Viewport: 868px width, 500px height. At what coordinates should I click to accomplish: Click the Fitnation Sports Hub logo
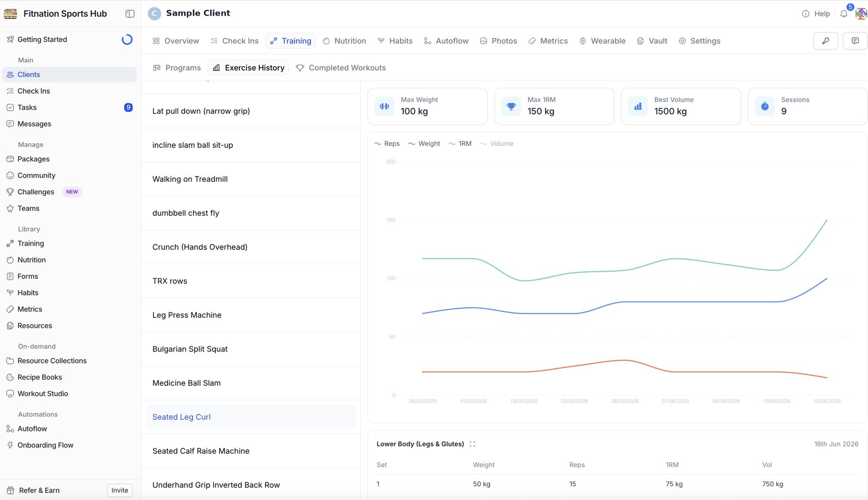point(10,14)
